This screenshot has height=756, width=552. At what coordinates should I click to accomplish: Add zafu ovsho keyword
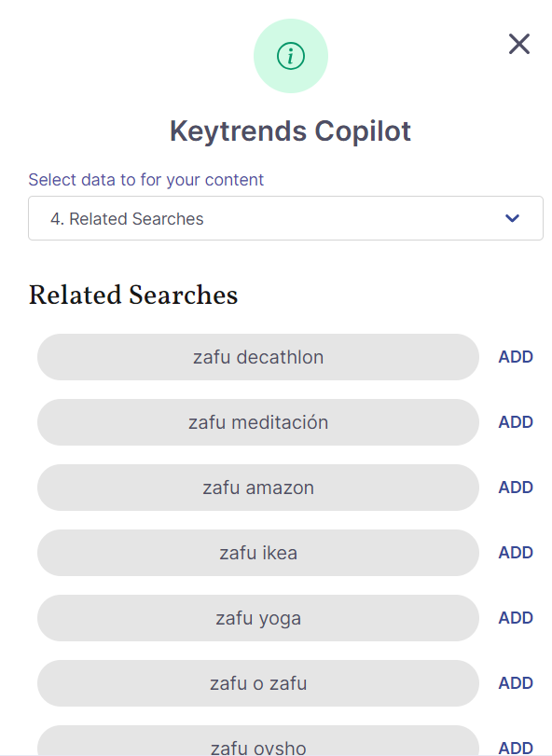(x=516, y=748)
